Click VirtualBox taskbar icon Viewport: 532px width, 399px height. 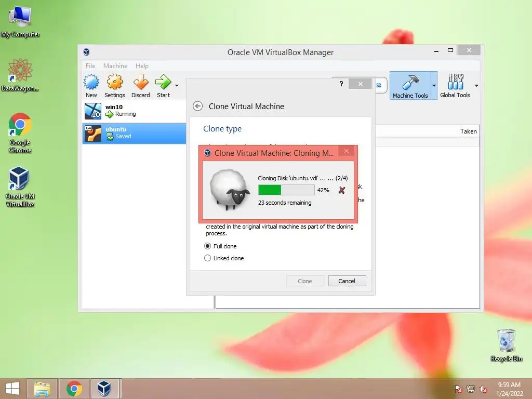point(104,389)
